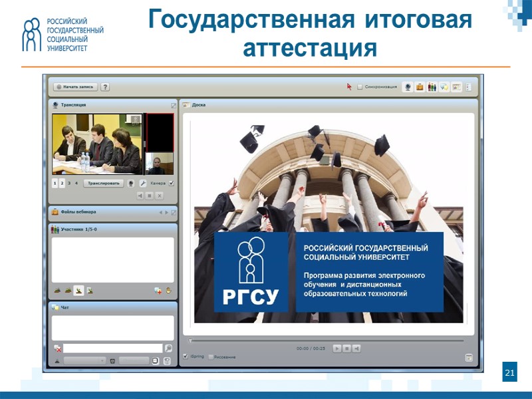The height and width of the screenshot is (399, 532).
Task: Click the grey field next to the mask icon
Action: [134, 360]
